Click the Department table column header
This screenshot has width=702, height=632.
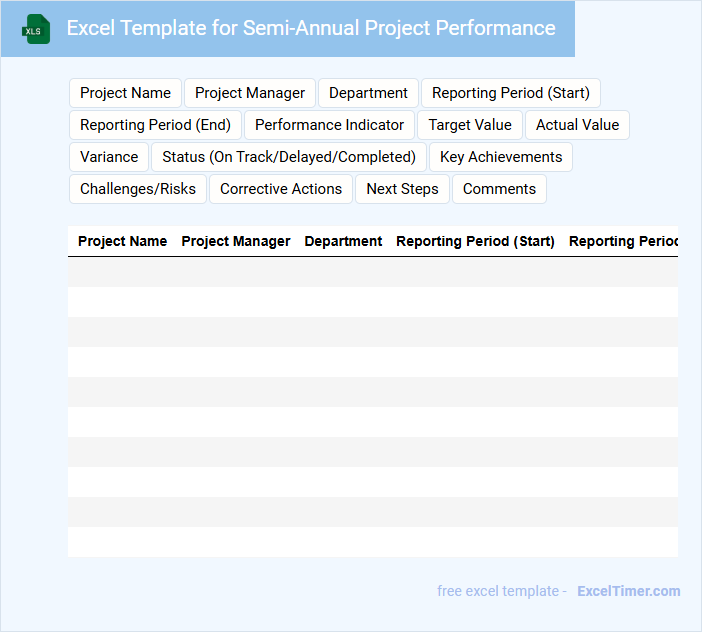click(343, 241)
